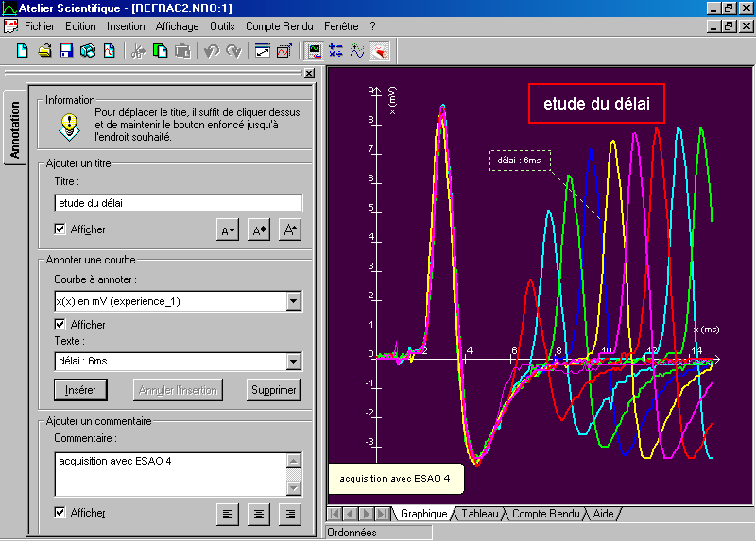
Task: Align comment text left
Action: (x=228, y=515)
